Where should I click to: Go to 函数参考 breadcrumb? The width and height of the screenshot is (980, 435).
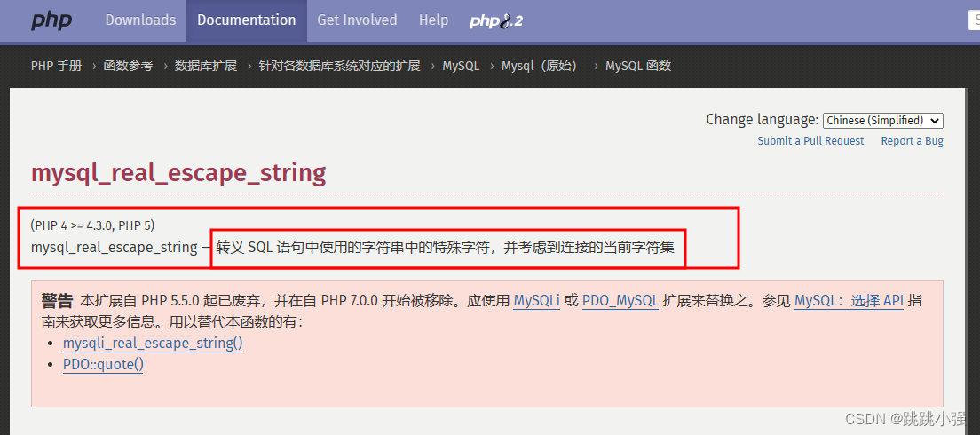pos(128,66)
